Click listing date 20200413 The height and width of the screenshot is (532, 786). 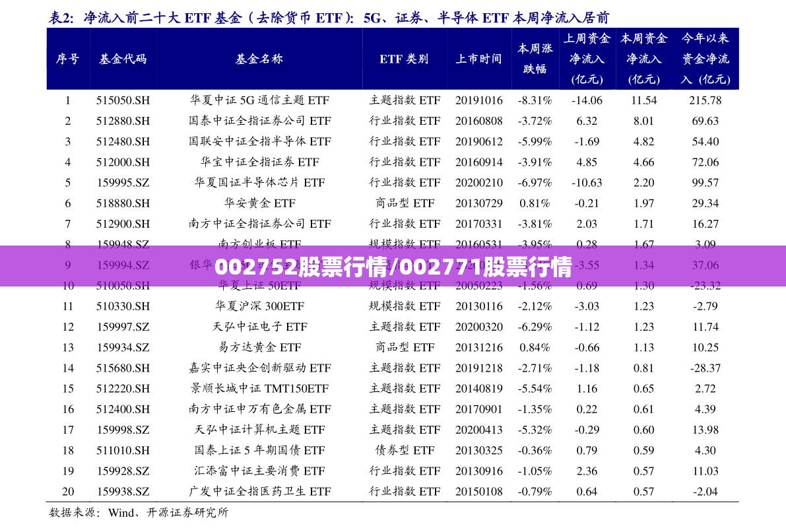pos(478,430)
